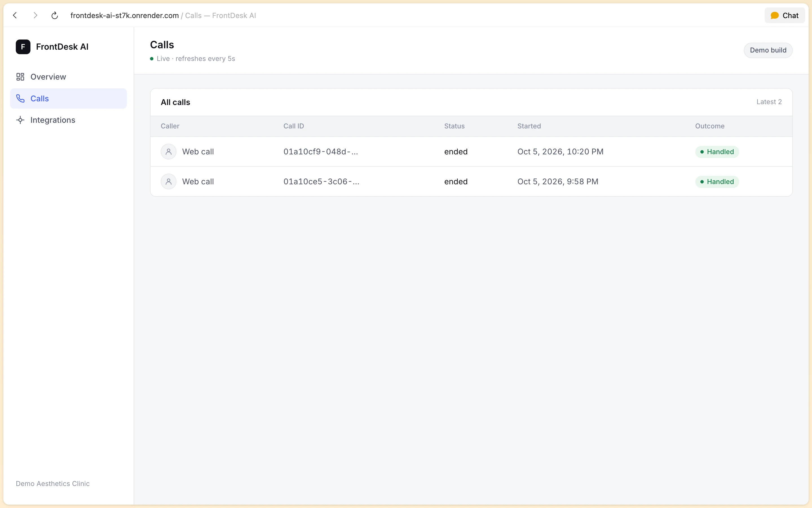Click the Latest 2 label

pos(769,102)
